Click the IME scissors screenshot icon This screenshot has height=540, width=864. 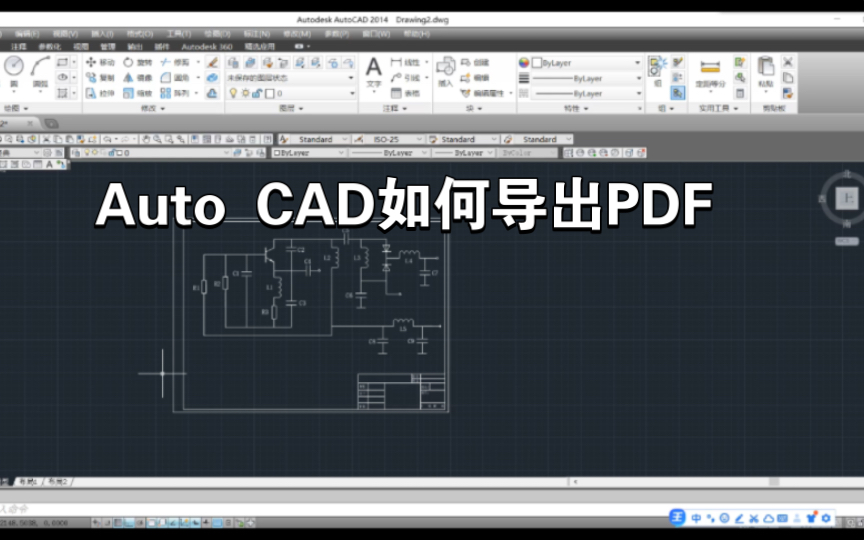(x=753, y=518)
